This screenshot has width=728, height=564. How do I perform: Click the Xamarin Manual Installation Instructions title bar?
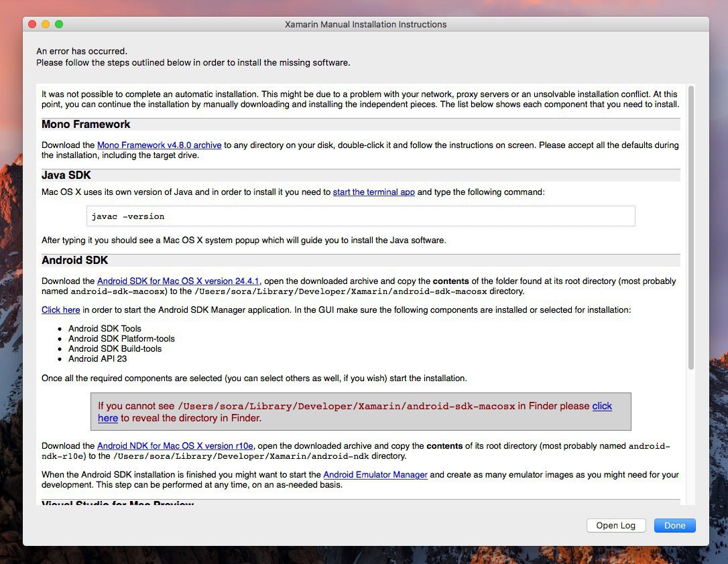(x=365, y=24)
